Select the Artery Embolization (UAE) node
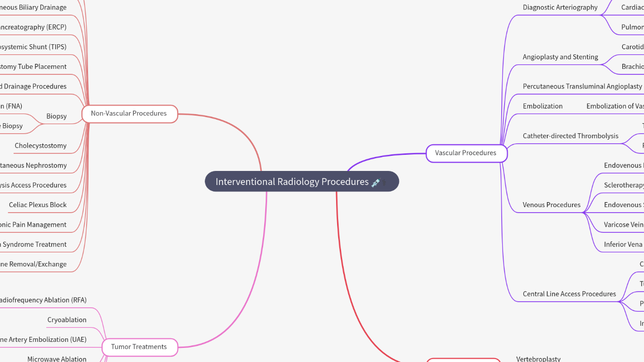Screen dimensions: 644x362 [x=43, y=340]
